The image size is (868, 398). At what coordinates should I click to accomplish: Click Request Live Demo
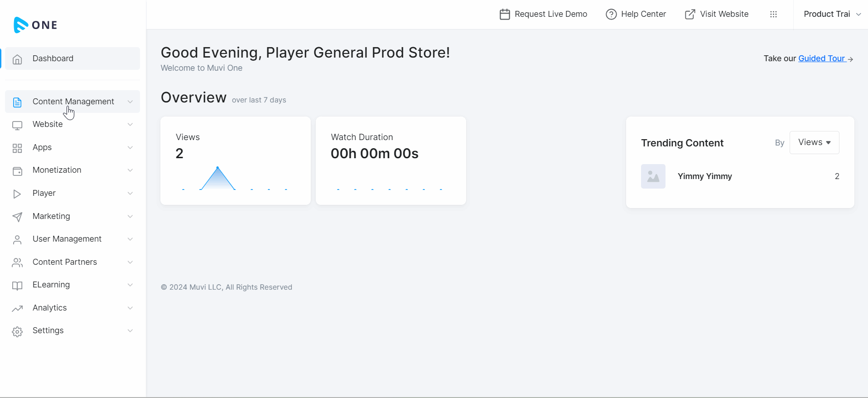click(x=543, y=14)
